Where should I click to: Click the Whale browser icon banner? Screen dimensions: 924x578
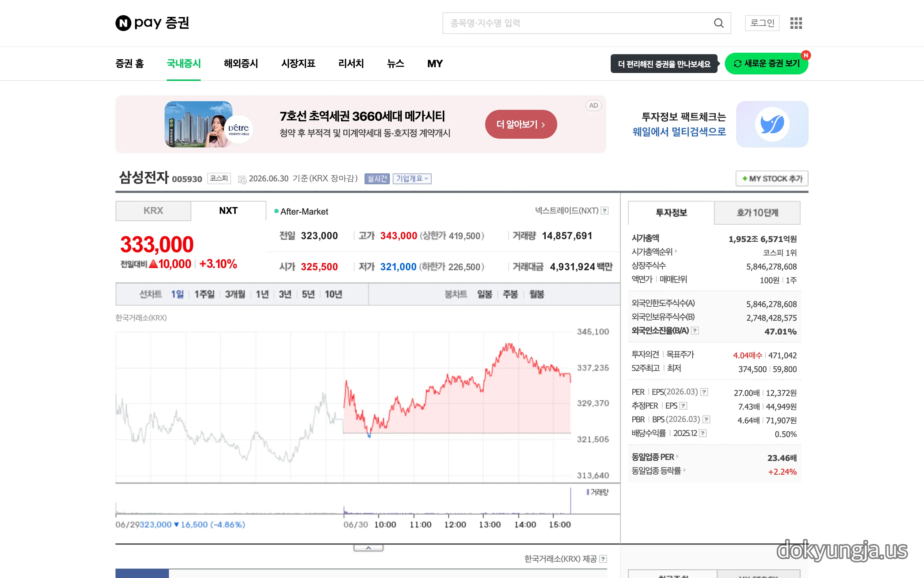coord(772,124)
